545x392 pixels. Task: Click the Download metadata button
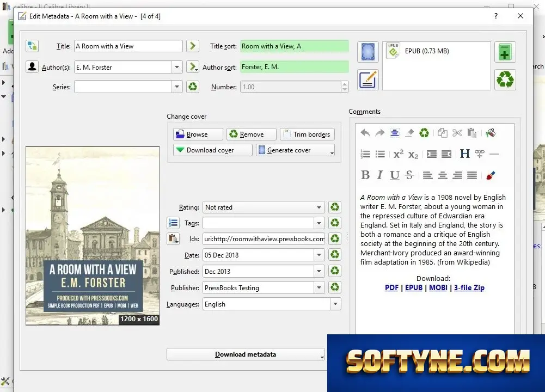point(246,354)
